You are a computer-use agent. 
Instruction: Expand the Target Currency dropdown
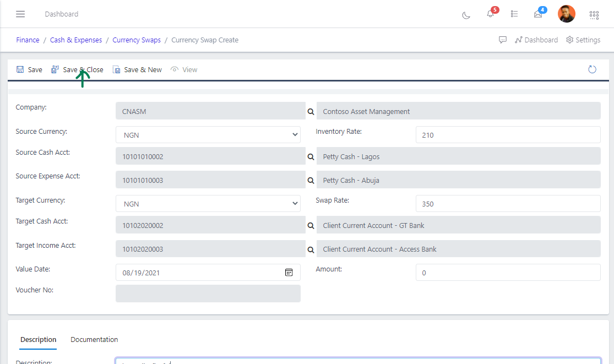point(208,204)
